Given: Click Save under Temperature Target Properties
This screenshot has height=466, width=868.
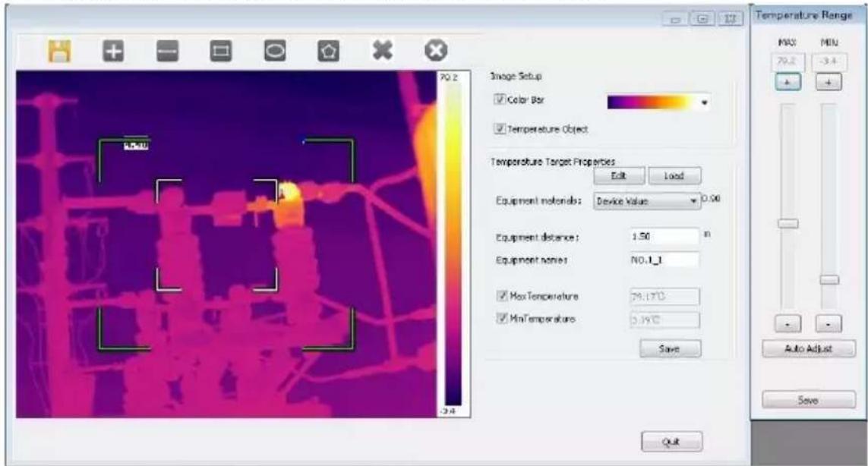Looking at the screenshot, I should (670, 348).
